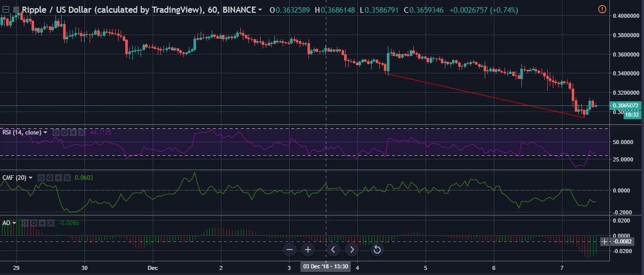Click the RSI value 44.1125
This screenshot has height=275, width=644.
100,132
